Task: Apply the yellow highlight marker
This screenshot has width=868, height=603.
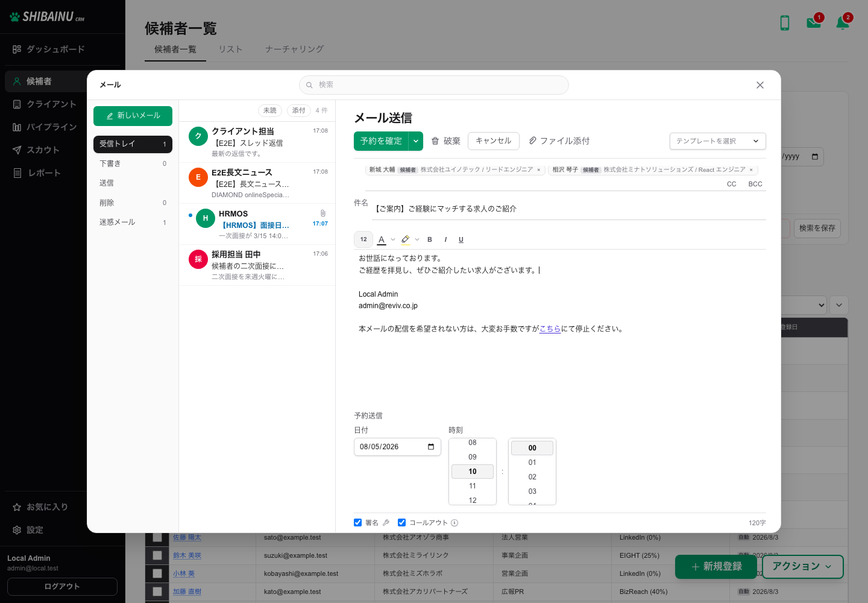Action: 406,239
